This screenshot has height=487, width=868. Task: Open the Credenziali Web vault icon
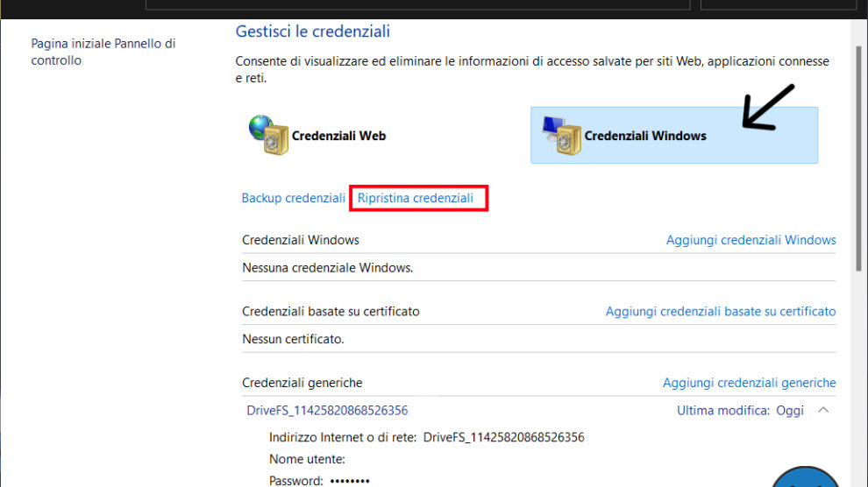pyautogui.click(x=268, y=135)
